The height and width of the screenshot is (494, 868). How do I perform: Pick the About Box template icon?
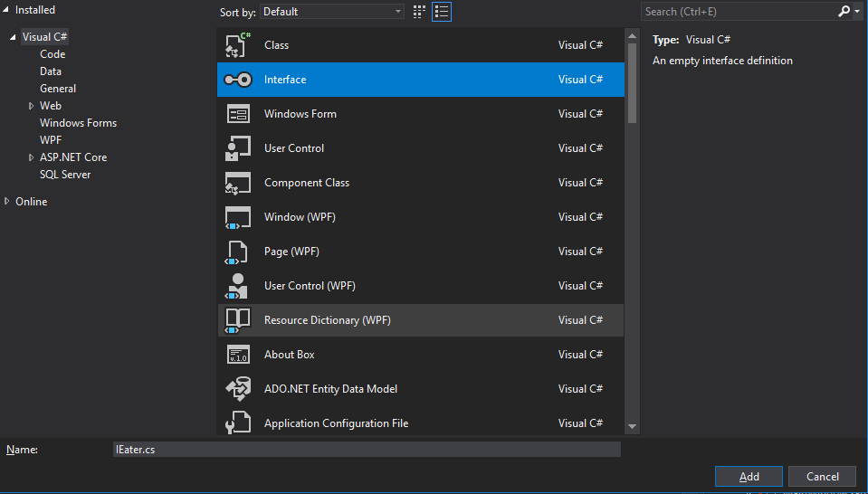click(x=238, y=355)
